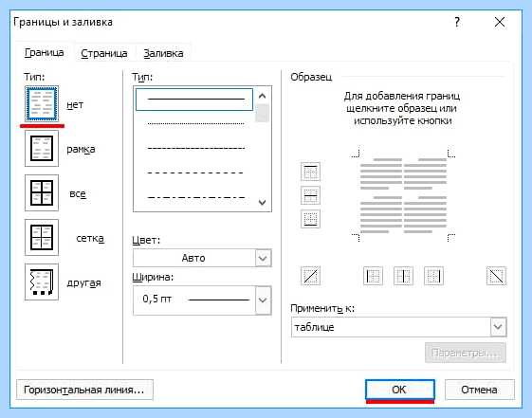Toggle the diagonal down border button
The height and width of the screenshot is (418, 532).
pos(496,276)
